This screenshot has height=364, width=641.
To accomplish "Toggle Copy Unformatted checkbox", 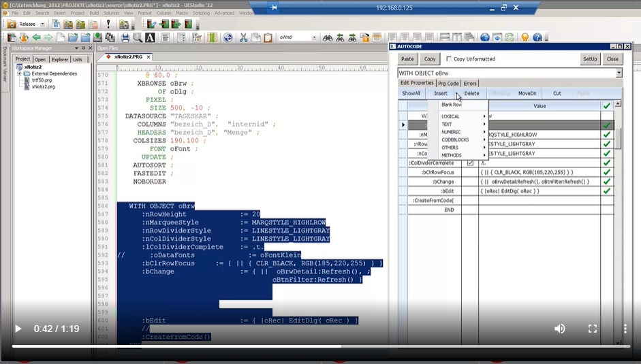I will (x=449, y=59).
